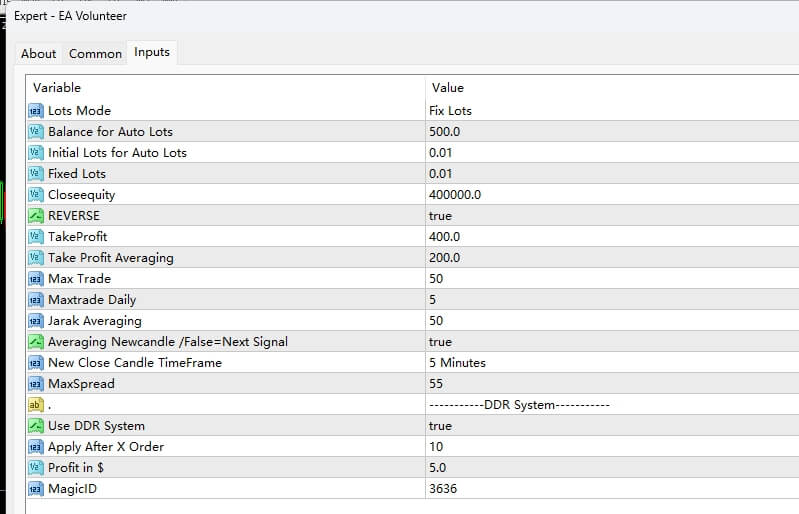The height and width of the screenshot is (514, 799).
Task: Toggle the REVERSE true value
Action: (x=440, y=216)
